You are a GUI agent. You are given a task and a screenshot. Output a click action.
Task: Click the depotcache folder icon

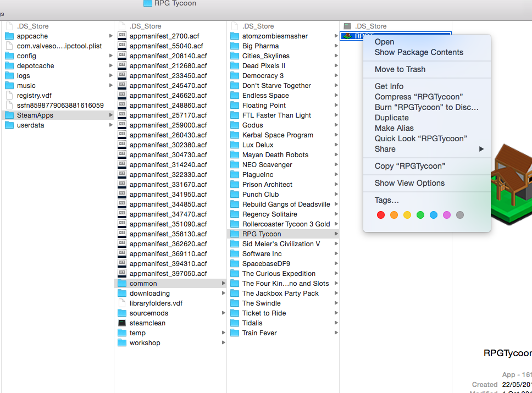click(x=9, y=65)
